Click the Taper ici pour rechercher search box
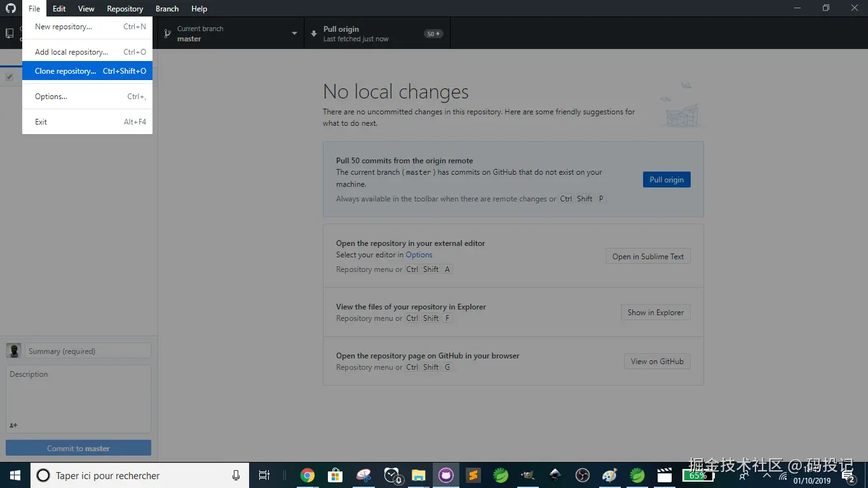Image resolution: width=868 pixels, height=488 pixels. pyautogui.click(x=140, y=475)
